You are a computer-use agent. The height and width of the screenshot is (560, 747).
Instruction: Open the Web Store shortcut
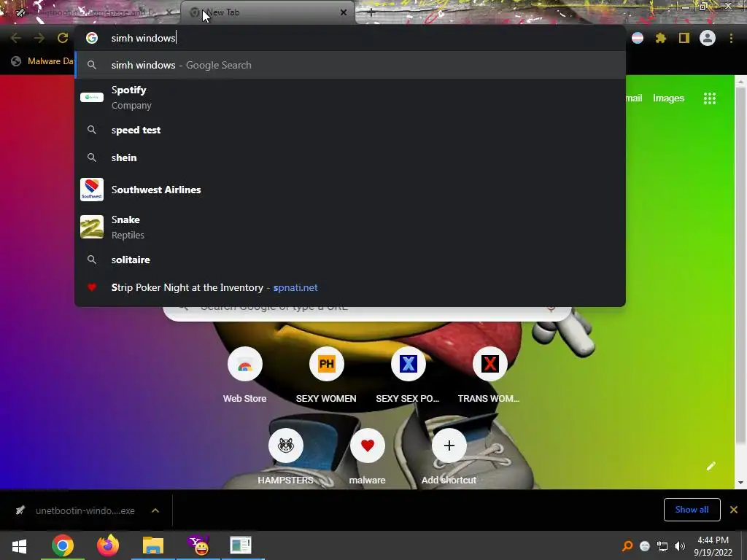(x=245, y=376)
